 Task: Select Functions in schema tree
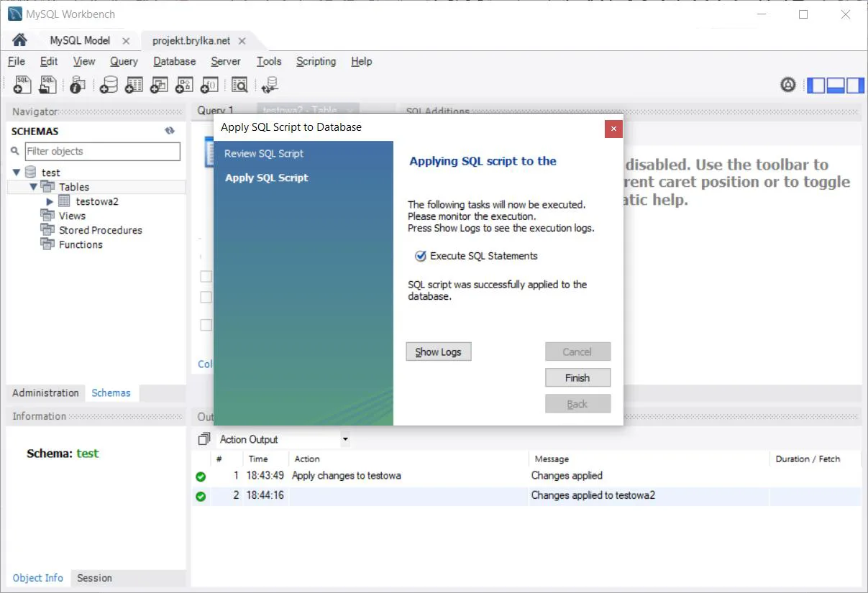[81, 244]
